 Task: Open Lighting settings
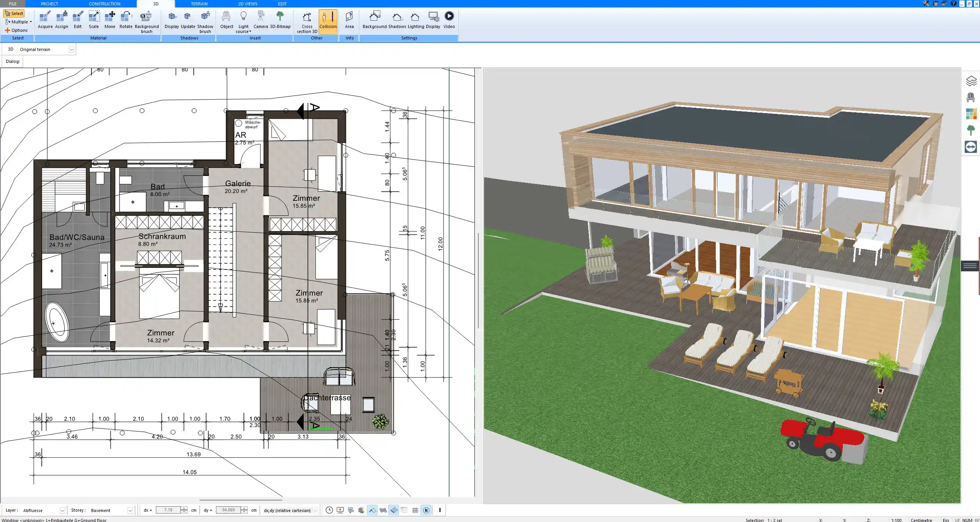coord(416,20)
